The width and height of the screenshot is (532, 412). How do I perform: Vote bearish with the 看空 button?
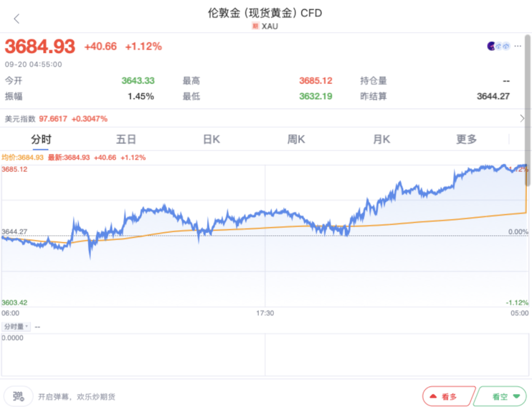(x=500, y=396)
